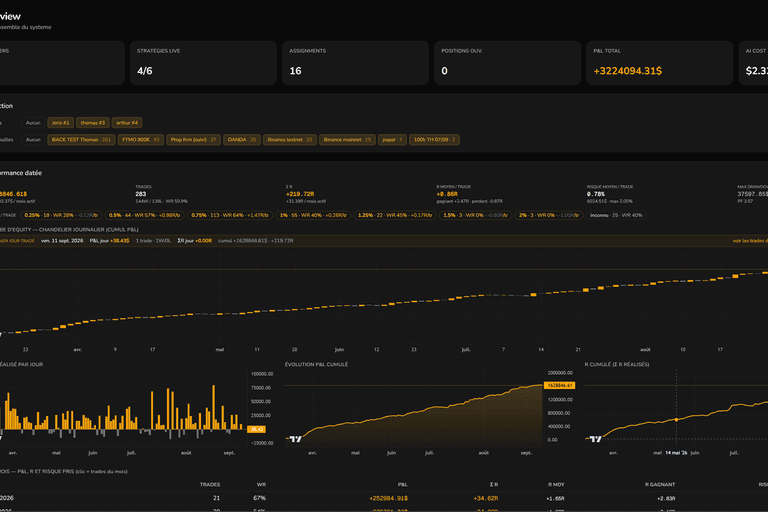
Task: Toggle the Joris #1 filter chip
Action: tap(61, 122)
